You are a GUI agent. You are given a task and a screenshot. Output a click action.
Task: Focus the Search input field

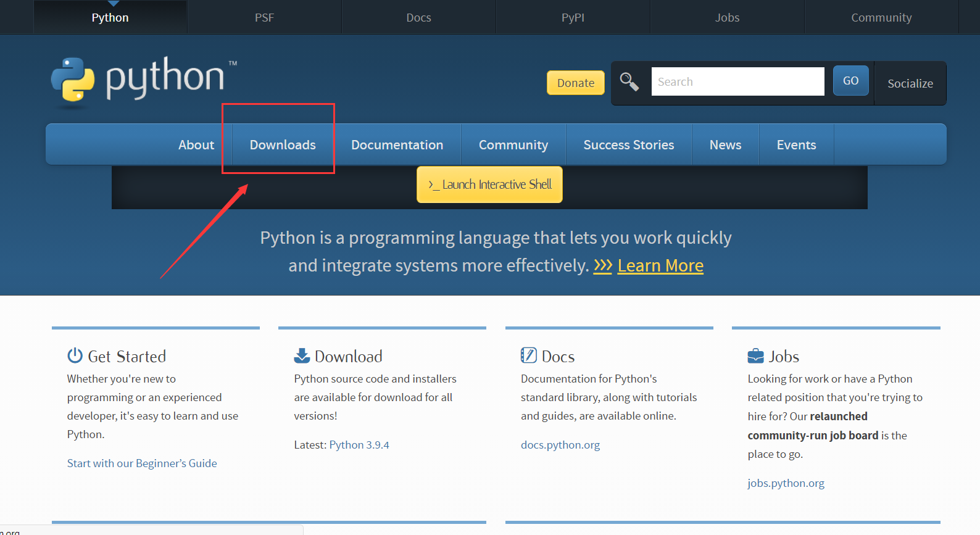coord(738,81)
